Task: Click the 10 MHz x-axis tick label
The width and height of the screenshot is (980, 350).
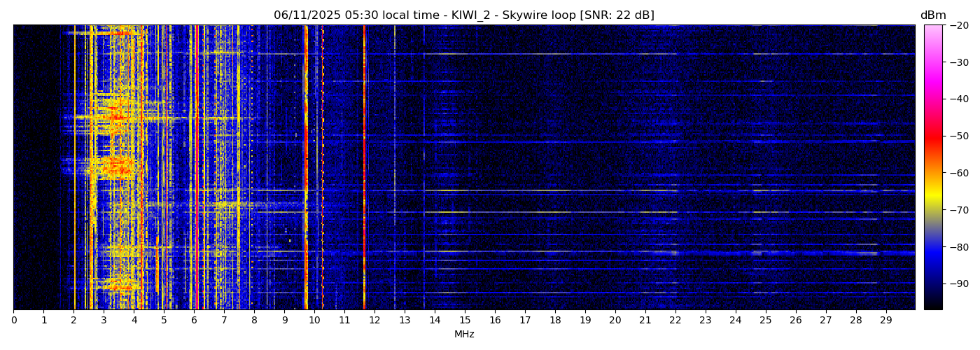Action: click(x=314, y=320)
